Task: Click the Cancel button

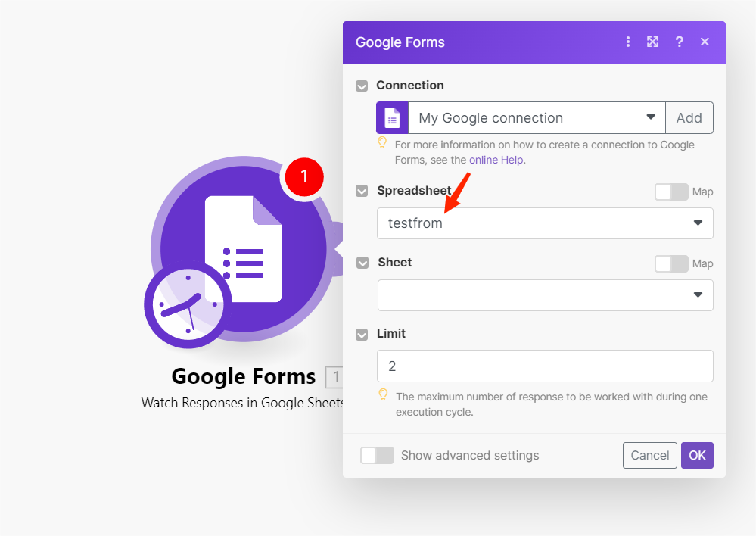Action: pyautogui.click(x=650, y=456)
